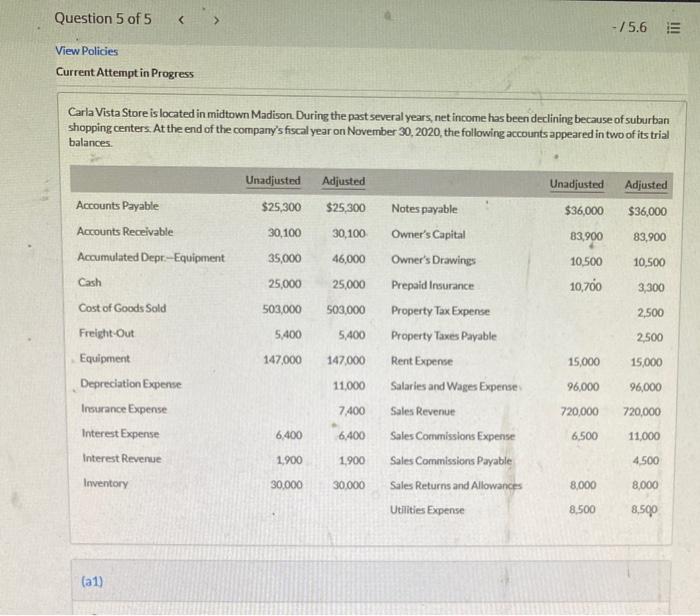
Task: Click the 'Property Tax Expense' label
Action: (x=440, y=311)
